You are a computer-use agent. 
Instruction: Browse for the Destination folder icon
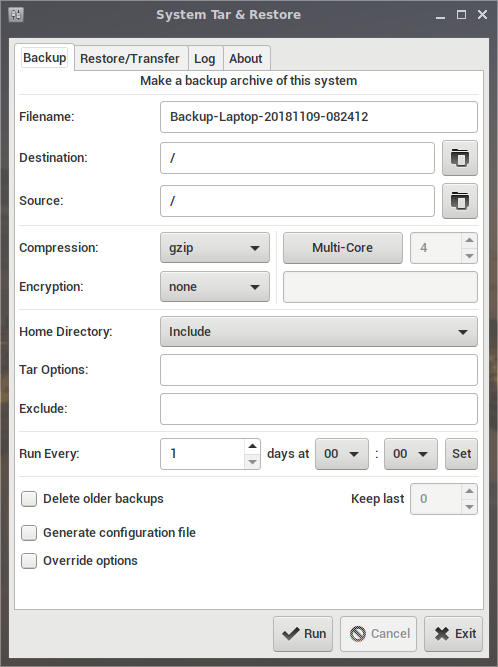coord(460,158)
